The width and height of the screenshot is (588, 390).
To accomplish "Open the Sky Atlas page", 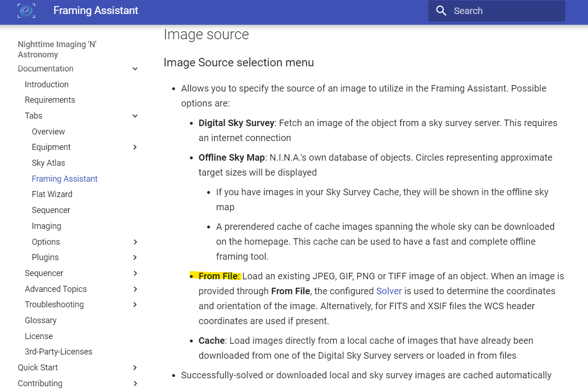I will tap(48, 163).
